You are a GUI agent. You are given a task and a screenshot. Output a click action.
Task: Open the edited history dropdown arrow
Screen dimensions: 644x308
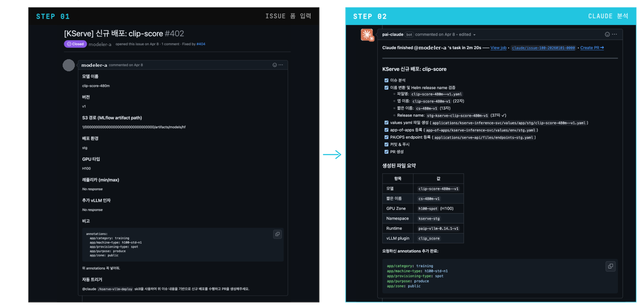click(474, 35)
